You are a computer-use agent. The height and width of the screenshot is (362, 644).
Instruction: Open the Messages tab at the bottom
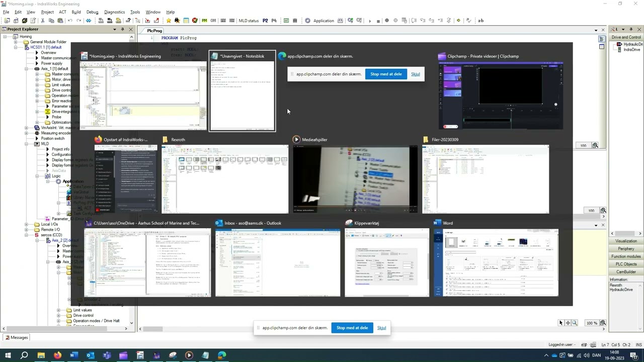point(17,337)
